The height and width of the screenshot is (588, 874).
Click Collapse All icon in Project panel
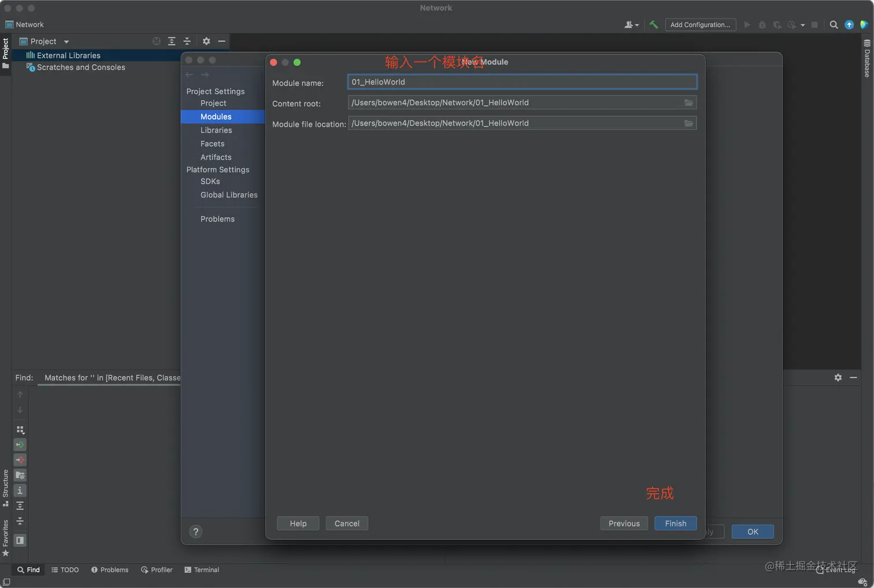point(187,41)
